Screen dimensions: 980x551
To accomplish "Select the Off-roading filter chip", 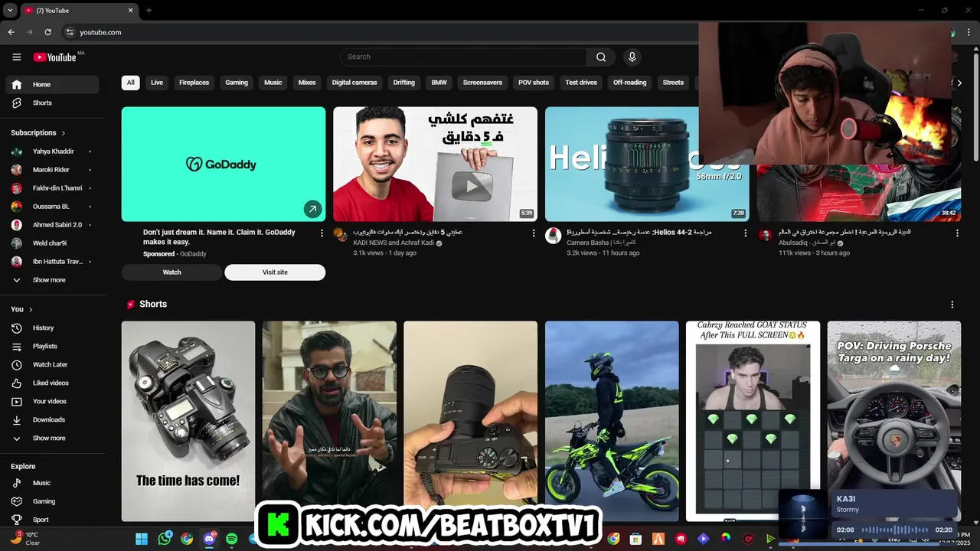I will point(629,83).
